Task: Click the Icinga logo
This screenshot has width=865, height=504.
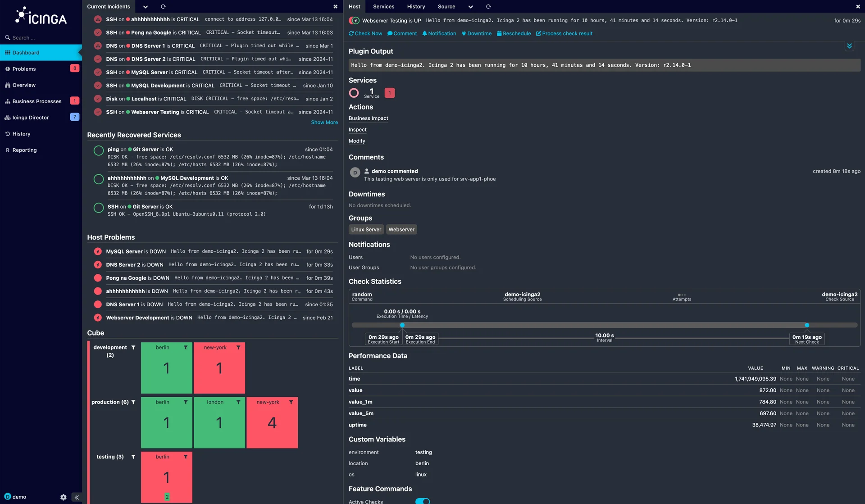Action: coord(41,16)
